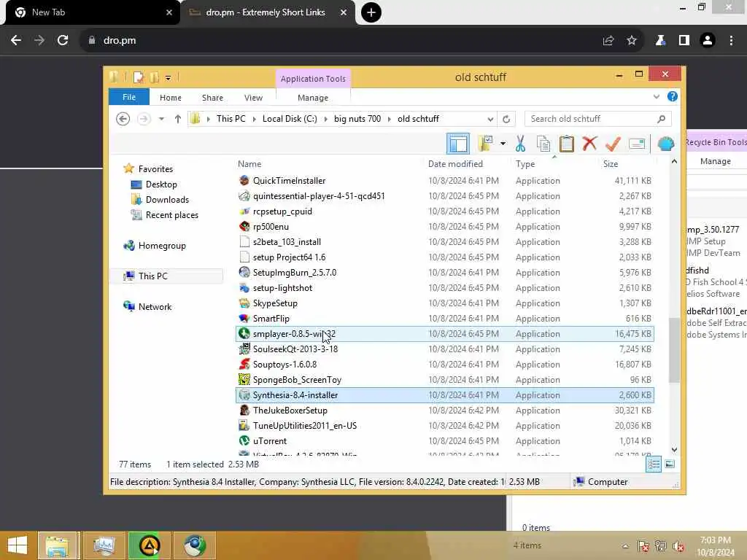Switch to Large icons view button
747x560 pixels.
(x=670, y=464)
